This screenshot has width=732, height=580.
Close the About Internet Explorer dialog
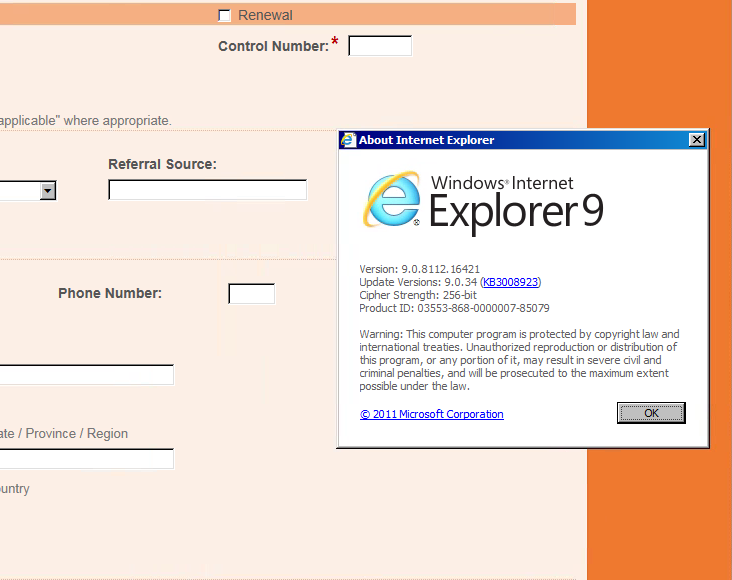697,140
